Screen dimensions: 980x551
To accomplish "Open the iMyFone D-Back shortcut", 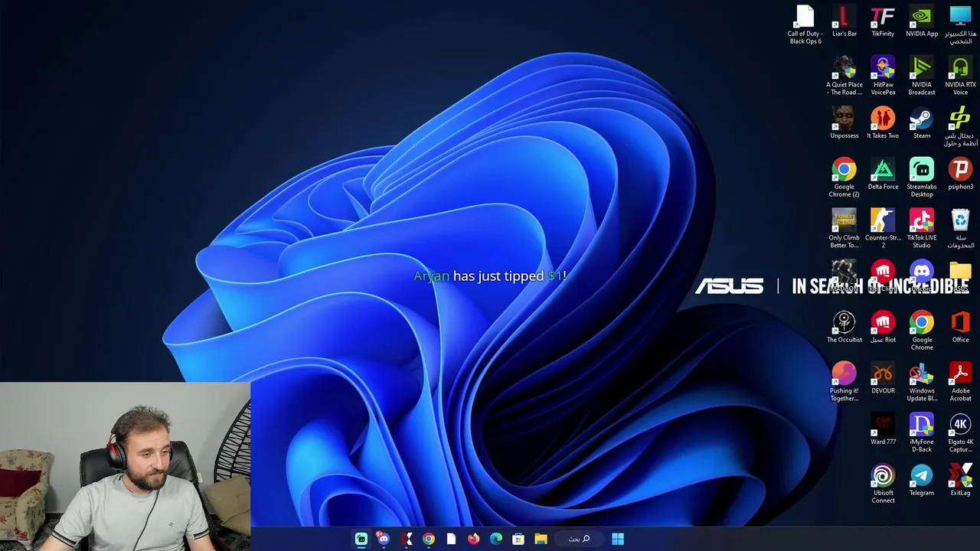I will pos(922,433).
